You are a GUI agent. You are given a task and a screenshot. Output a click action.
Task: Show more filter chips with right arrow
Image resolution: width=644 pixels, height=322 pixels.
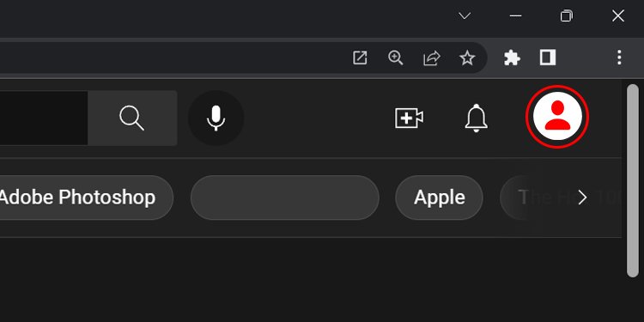pos(582,197)
